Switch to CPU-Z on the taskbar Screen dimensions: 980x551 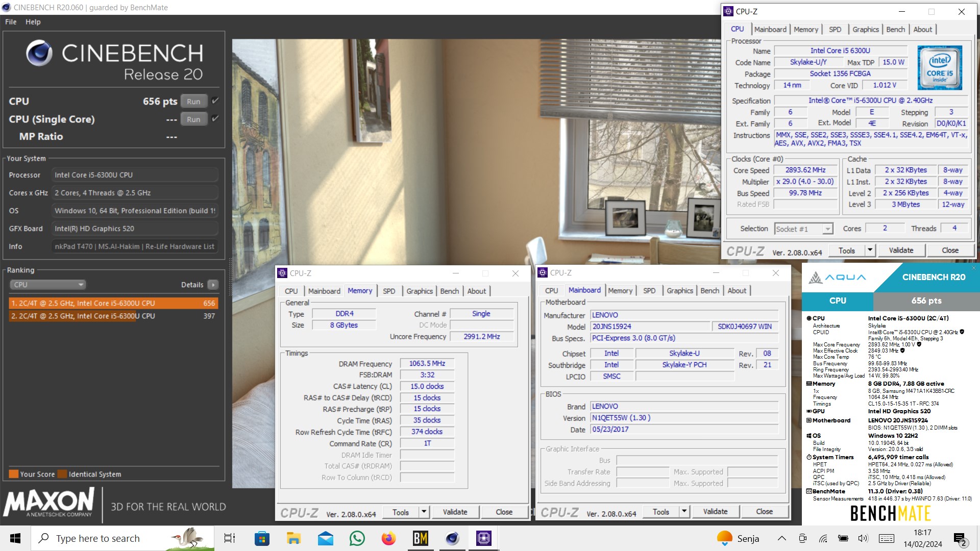point(483,538)
